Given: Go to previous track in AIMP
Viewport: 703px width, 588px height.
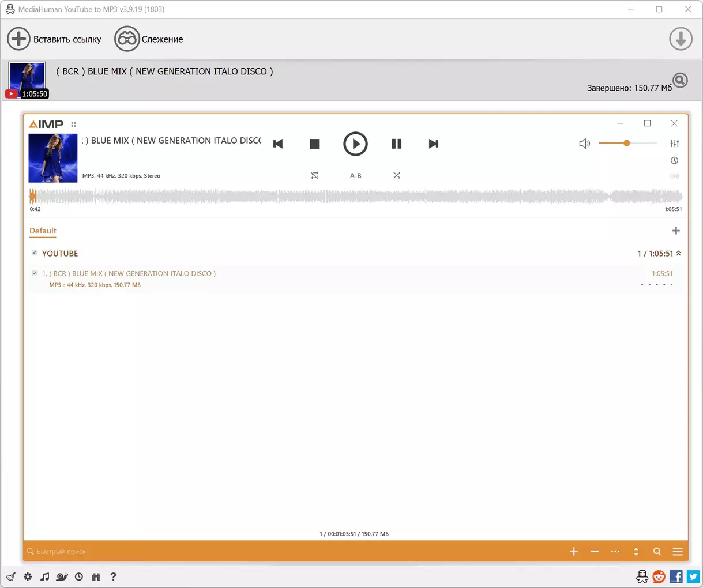Looking at the screenshot, I should click(x=278, y=144).
